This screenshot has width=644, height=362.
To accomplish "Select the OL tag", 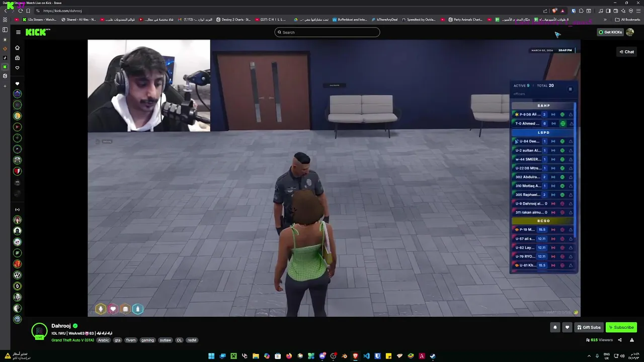I will pos(179,340).
